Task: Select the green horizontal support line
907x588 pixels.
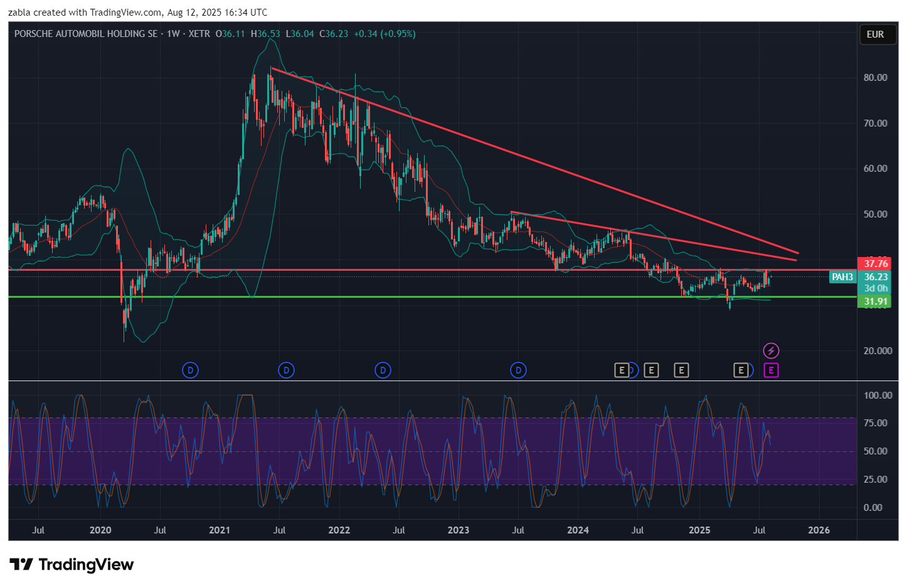Action: (432, 297)
